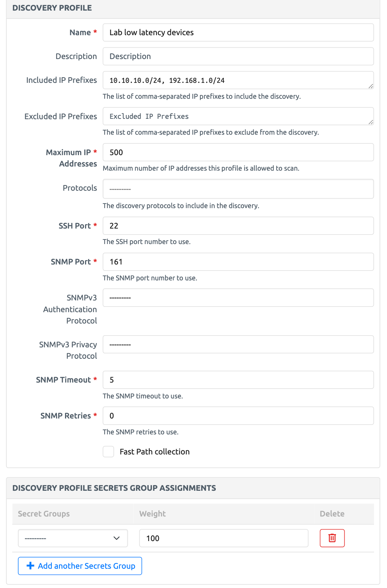Click the Excluded IP Prefixes textarea
387x588 pixels.
(238, 116)
